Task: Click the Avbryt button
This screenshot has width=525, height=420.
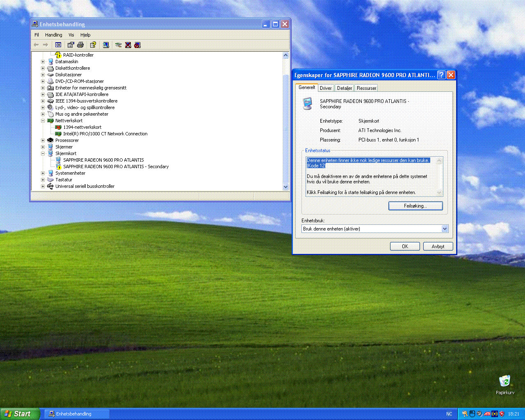Action: pyautogui.click(x=438, y=247)
